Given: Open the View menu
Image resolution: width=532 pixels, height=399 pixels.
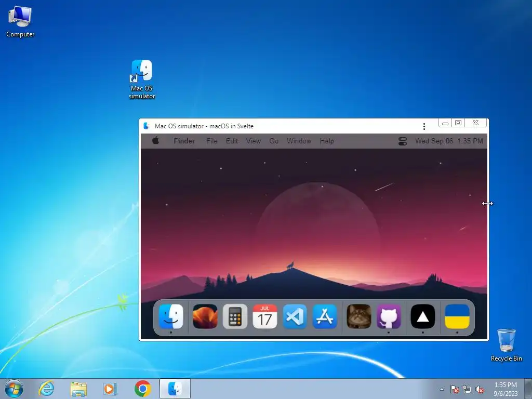Looking at the screenshot, I should pos(254,141).
